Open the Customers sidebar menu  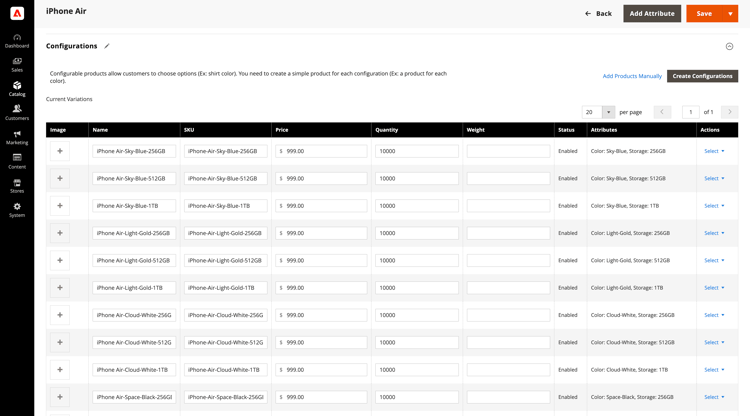(x=17, y=113)
